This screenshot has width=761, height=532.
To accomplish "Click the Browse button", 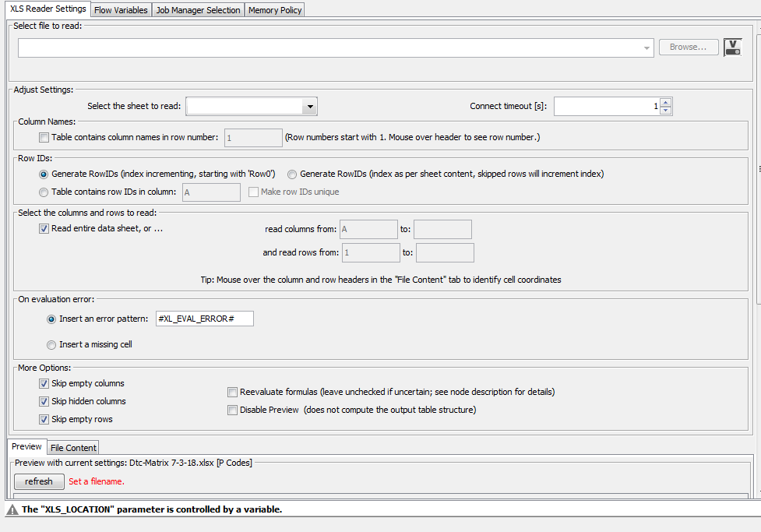I will coord(688,47).
